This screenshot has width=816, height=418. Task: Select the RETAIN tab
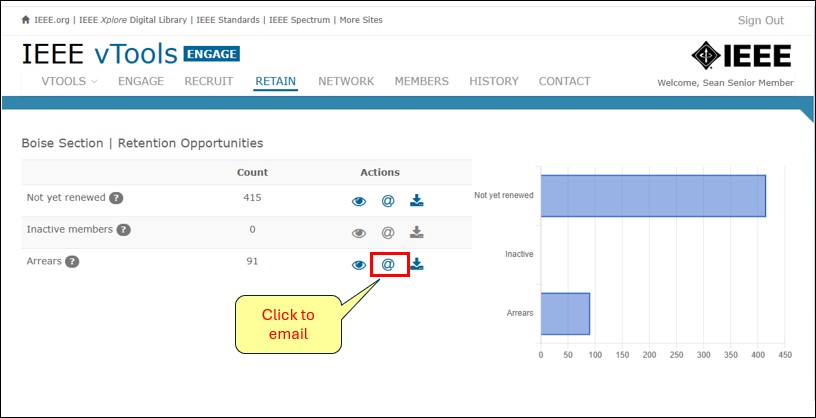coord(275,81)
